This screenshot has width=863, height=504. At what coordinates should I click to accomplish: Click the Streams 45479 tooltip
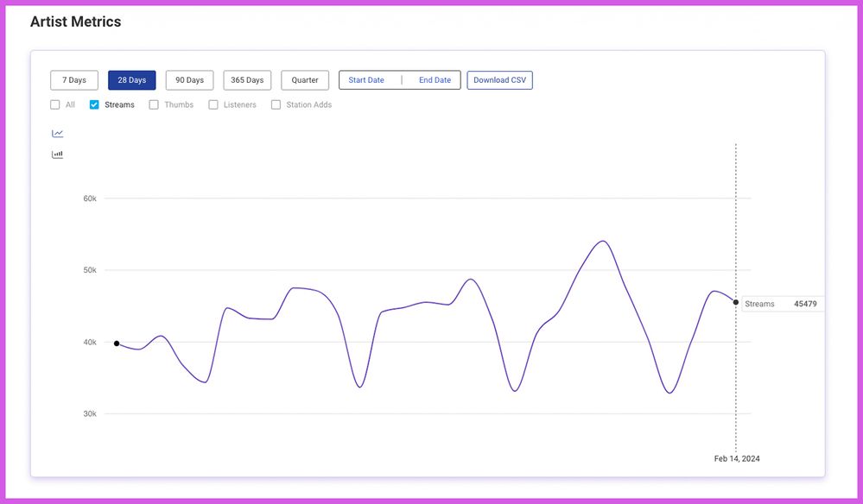click(780, 304)
